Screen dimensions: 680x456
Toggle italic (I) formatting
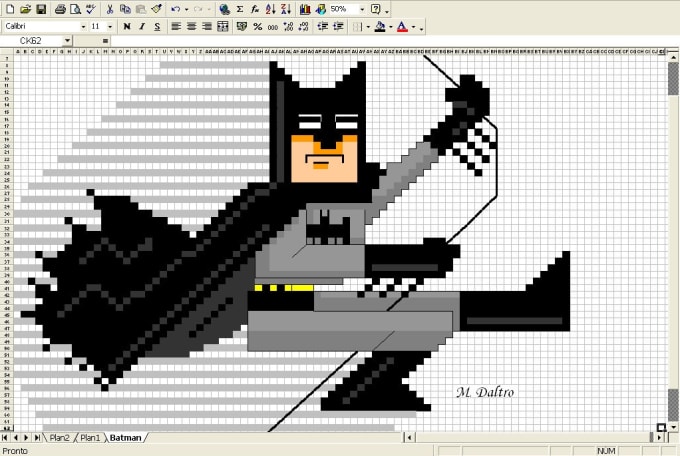[142, 26]
